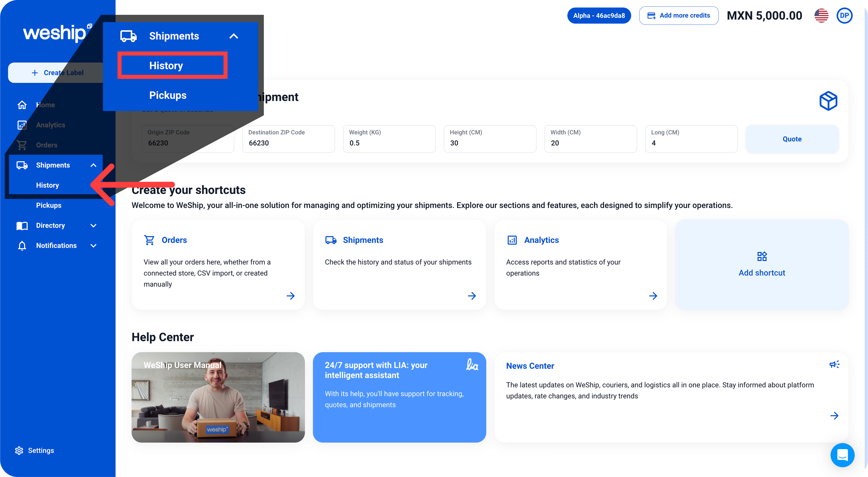Collapse the Shipments section chevron in sidebar
This screenshot has height=477, width=868.
[94, 165]
